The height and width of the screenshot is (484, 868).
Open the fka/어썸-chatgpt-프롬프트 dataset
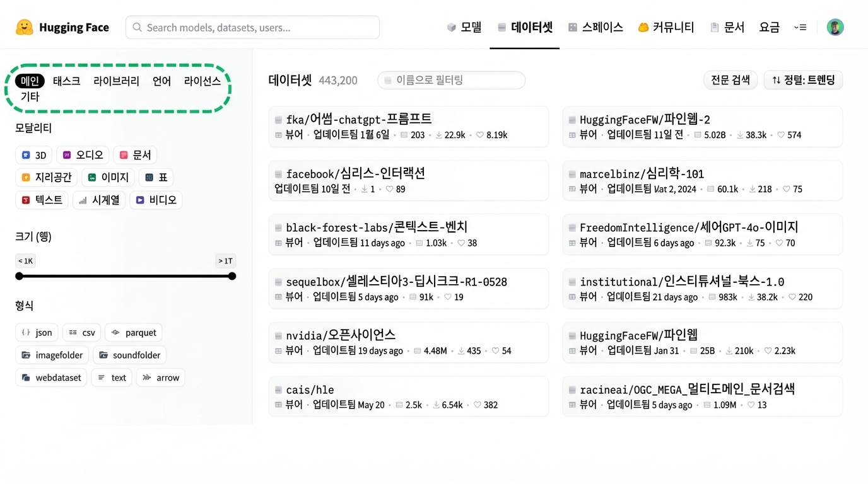409,127
